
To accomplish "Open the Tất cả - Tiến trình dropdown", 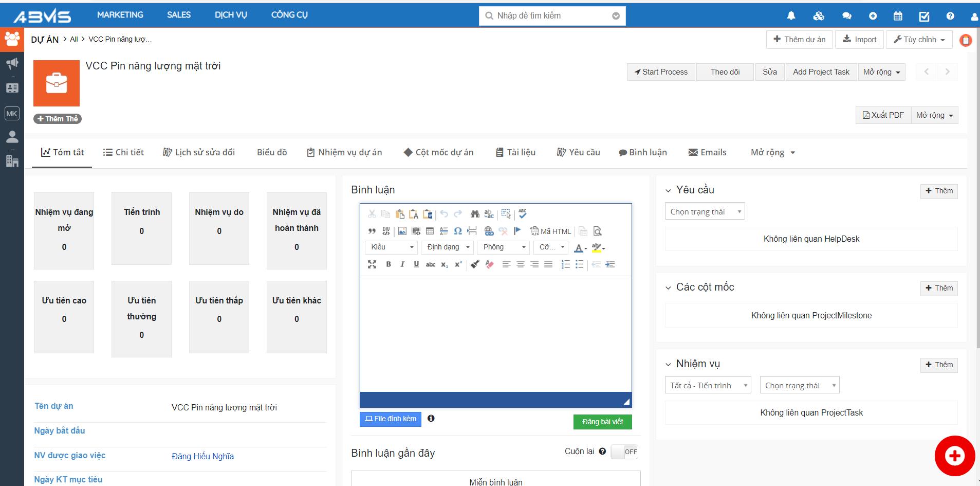I will (707, 385).
